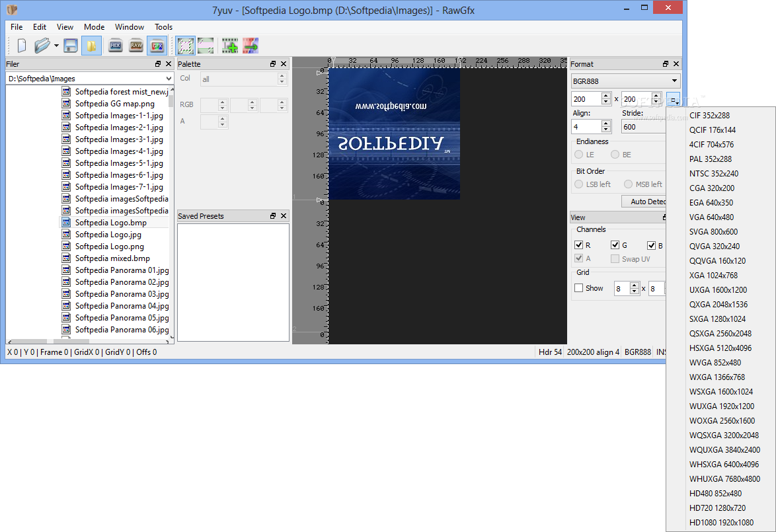Float the View panel
This screenshot has width=776, height=532.
coord(665,217)
